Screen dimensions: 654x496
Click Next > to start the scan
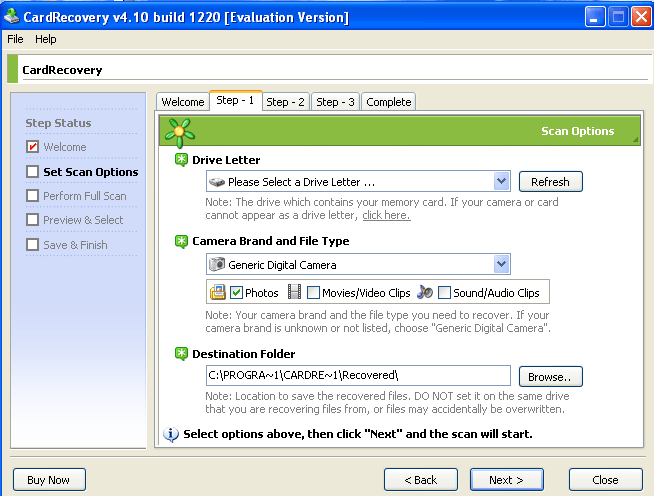(507, 480)
